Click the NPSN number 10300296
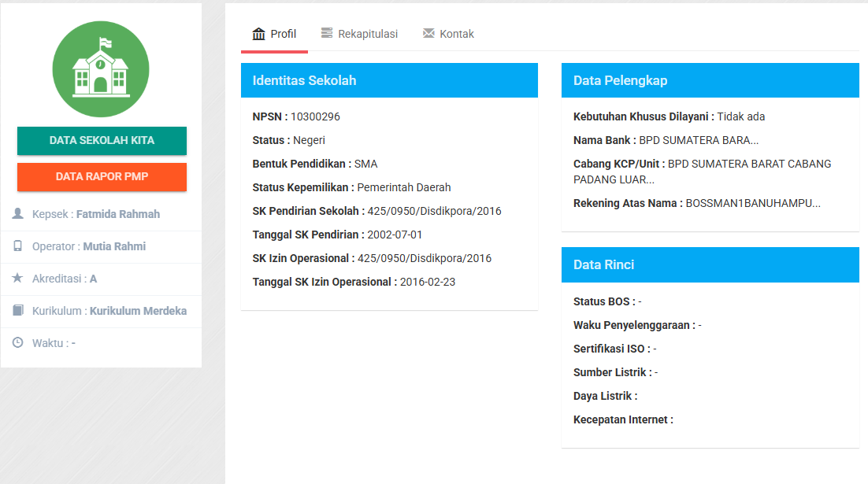Viewport: 868px width, 484px height. pos(315,116)
